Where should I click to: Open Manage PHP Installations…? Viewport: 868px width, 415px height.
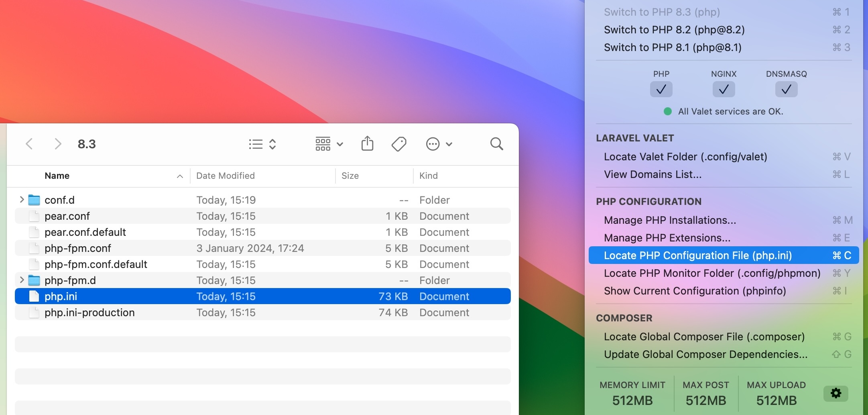point(724,220)
